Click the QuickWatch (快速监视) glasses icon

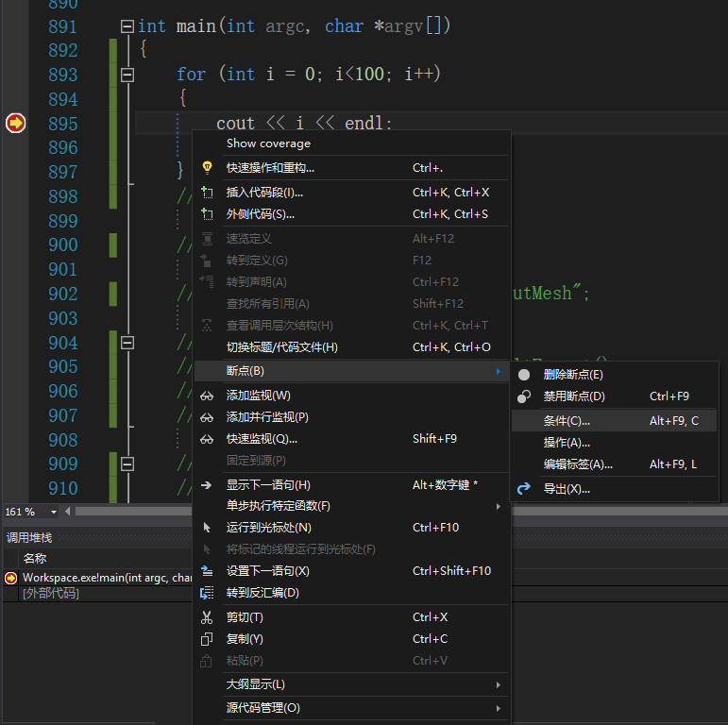coord(207,439)
